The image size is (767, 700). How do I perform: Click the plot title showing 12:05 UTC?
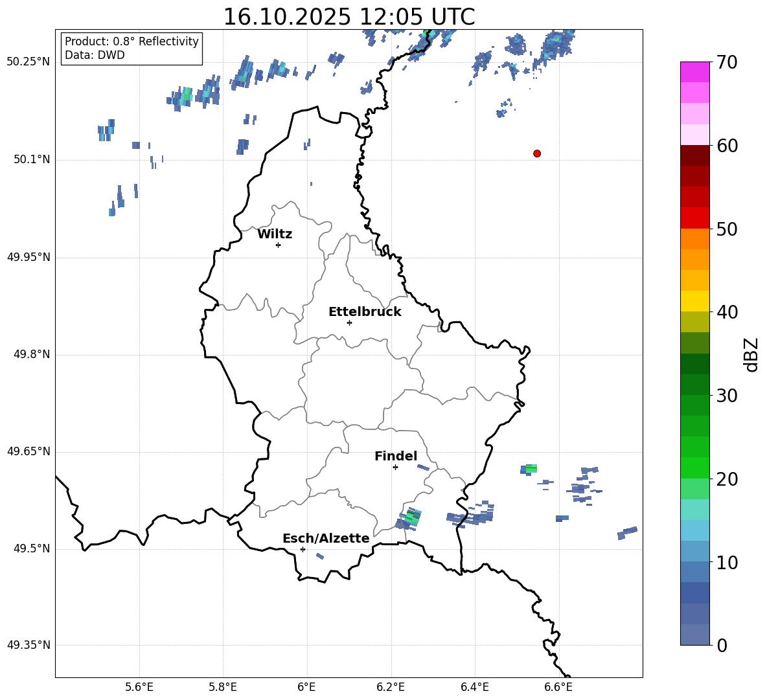[x=349, y=17]
